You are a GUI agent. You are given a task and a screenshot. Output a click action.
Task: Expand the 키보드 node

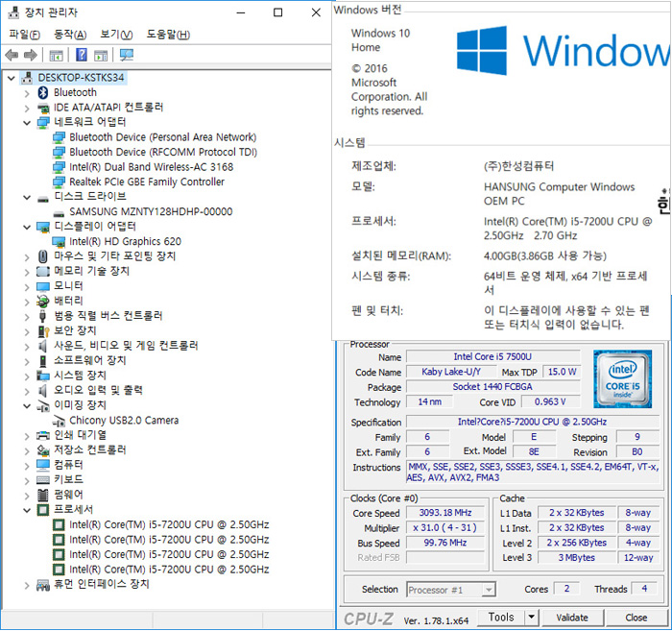(27, 480)
